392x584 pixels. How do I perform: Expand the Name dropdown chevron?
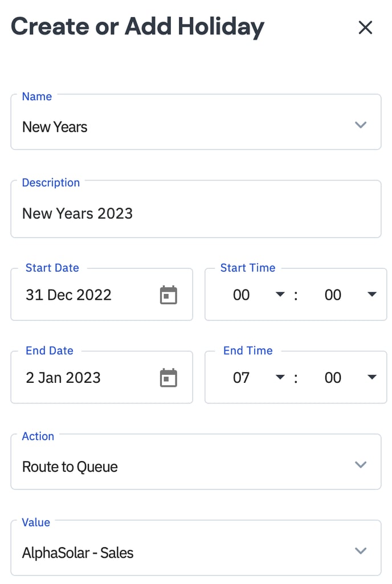[360, 125]
